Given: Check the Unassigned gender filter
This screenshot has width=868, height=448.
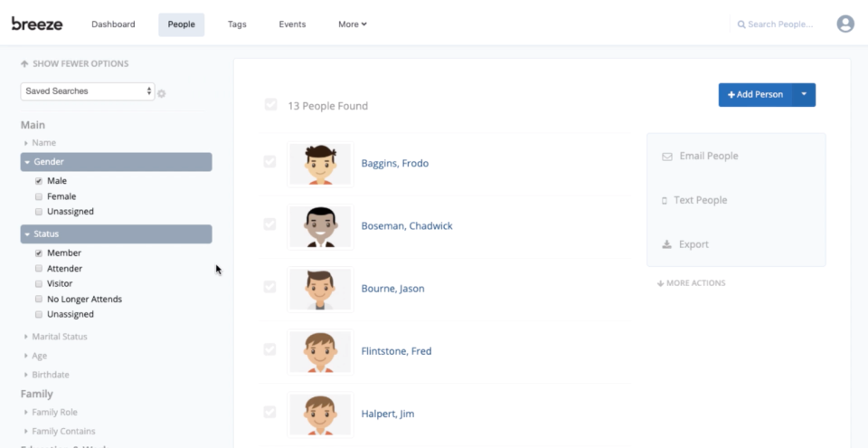Looking at the screenshot, I should pyautogui.click(x=39, y=212).
